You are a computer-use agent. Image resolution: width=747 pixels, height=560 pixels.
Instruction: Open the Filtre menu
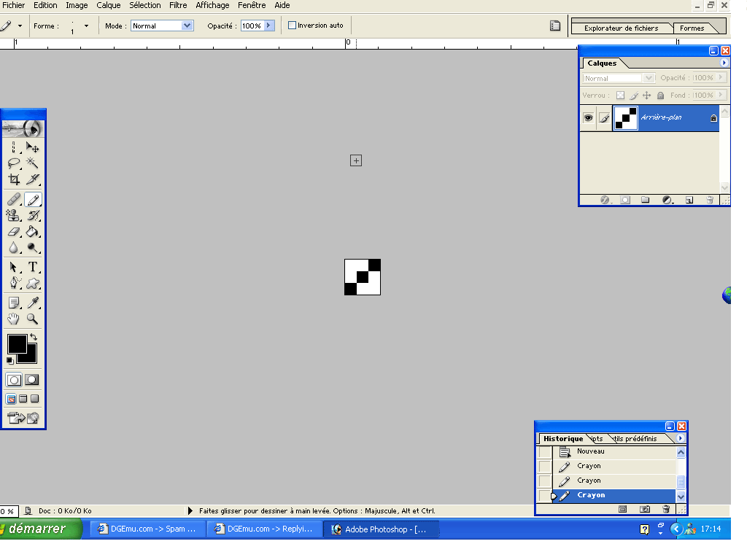click(x=178, y=5)
